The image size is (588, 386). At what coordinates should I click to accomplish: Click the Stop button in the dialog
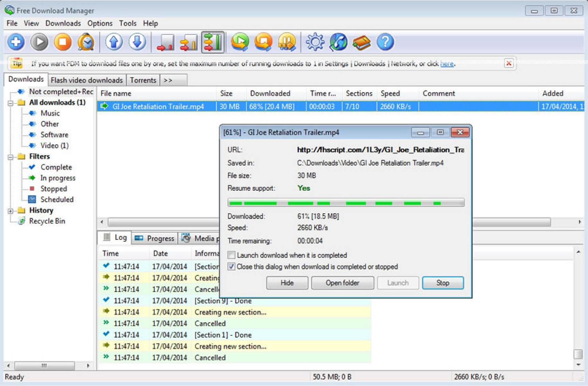click(442, 283)
